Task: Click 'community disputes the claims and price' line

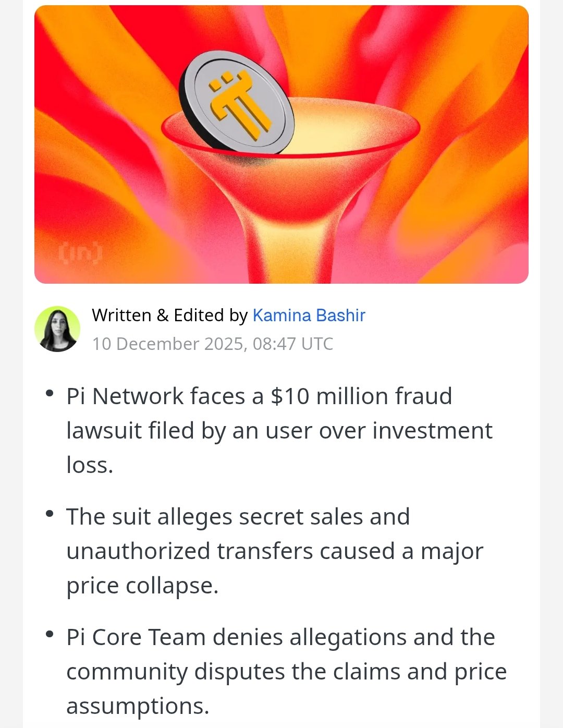Action: coord(286,671)
